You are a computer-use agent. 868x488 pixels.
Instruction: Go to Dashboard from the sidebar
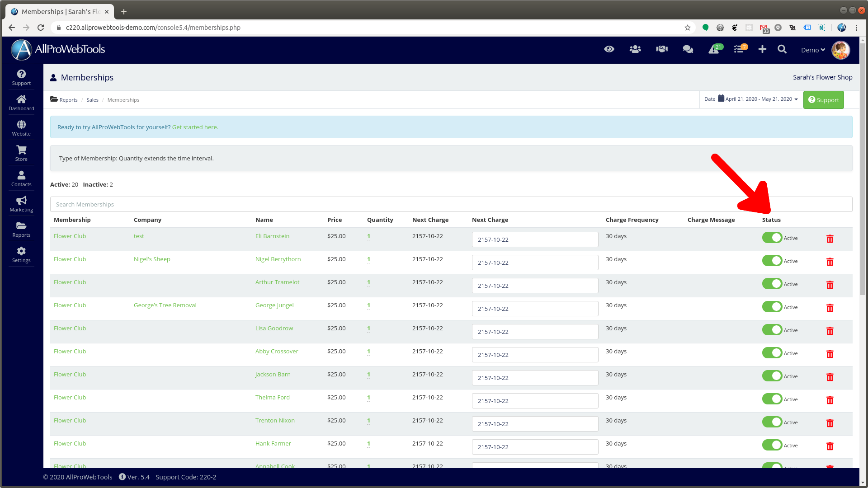pos(21,103)
